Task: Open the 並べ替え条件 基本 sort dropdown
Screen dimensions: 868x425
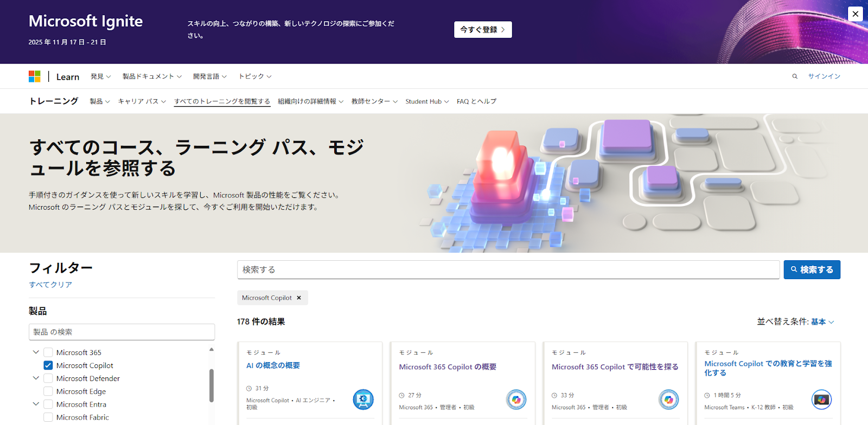Action: (x=822, y=322)
